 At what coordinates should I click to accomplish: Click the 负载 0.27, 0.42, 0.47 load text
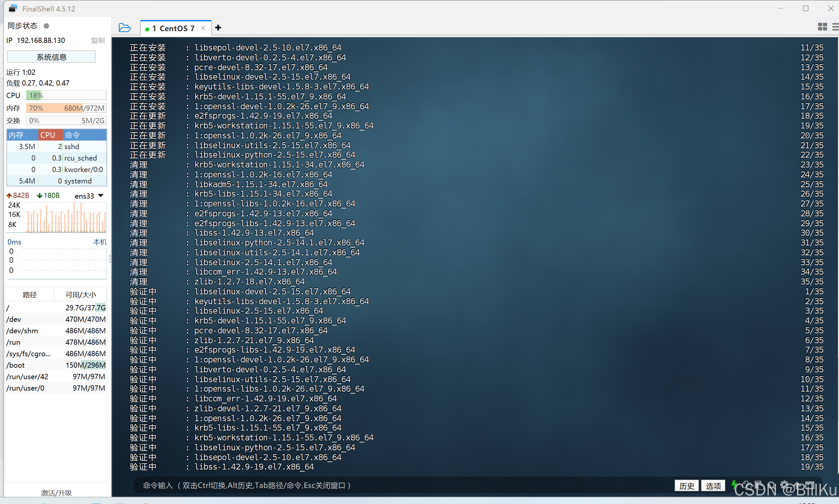[x=38, y=83]
